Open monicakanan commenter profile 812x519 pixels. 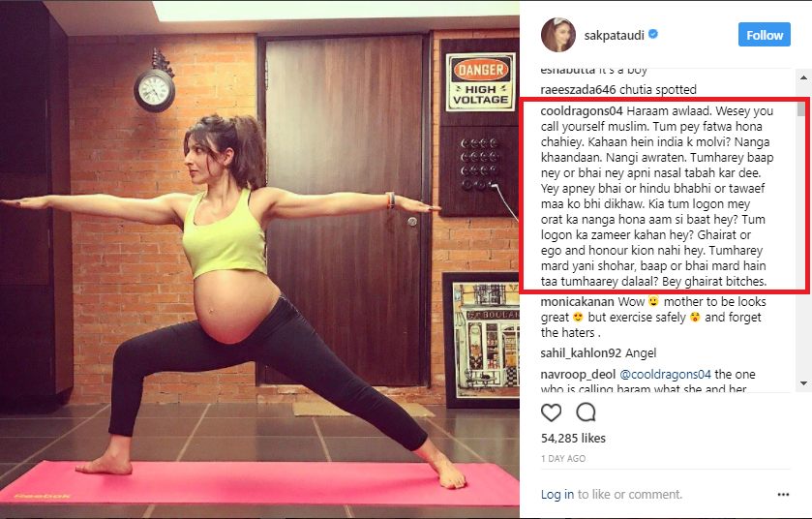[578, 301]
